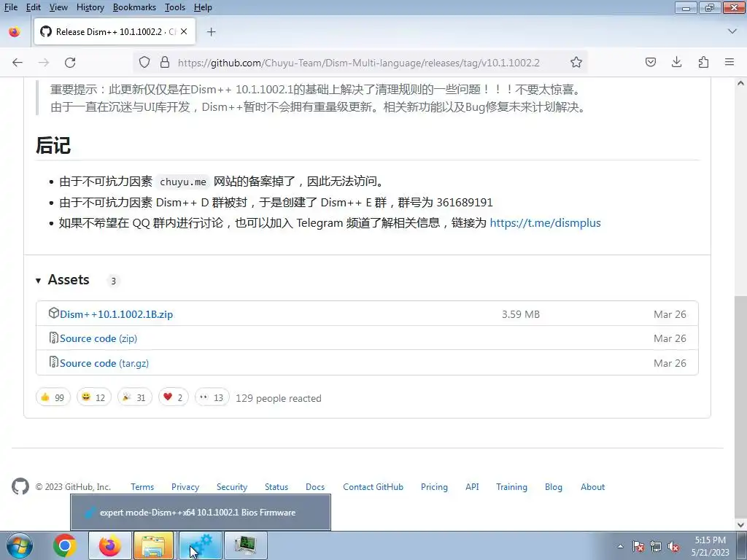
Task: Open the Docs footer link
Action: click(x=315, y=486)
